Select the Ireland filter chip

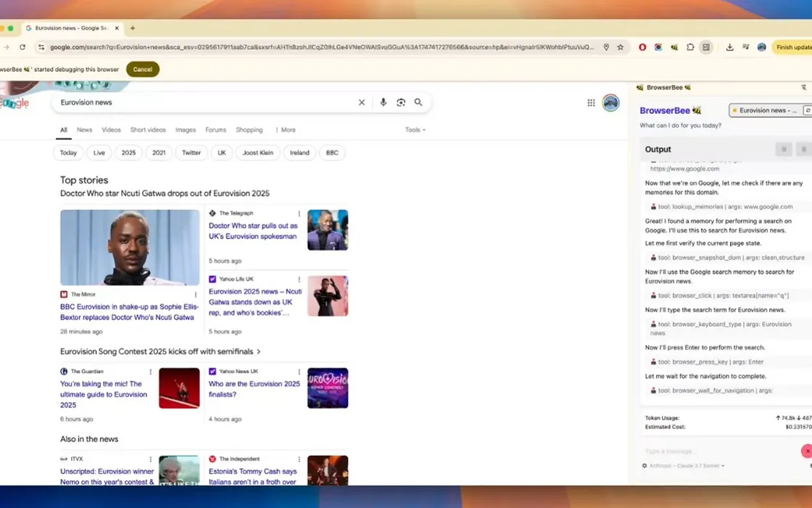tap(299, 153)
